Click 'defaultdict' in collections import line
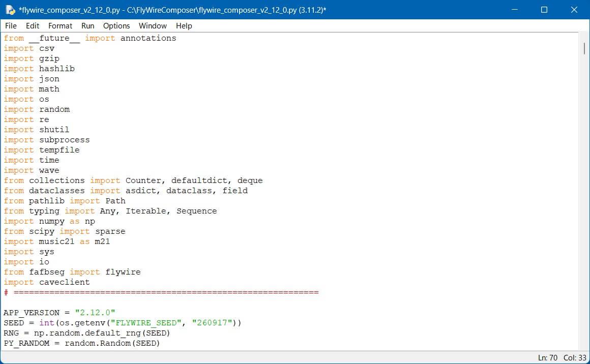 point(199,180)
